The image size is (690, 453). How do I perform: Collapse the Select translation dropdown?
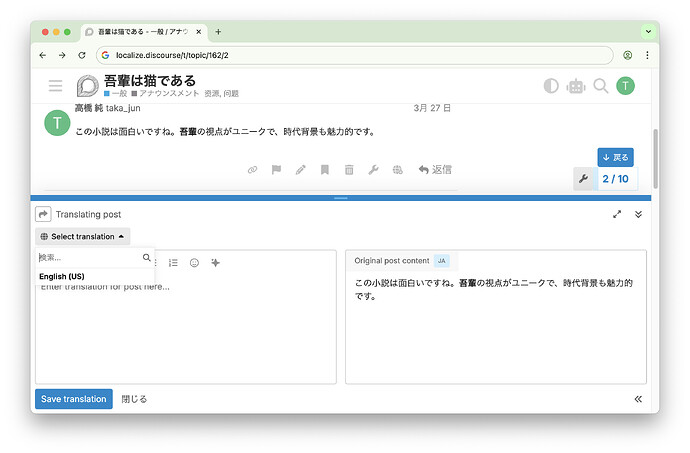[x=83, y=236]
